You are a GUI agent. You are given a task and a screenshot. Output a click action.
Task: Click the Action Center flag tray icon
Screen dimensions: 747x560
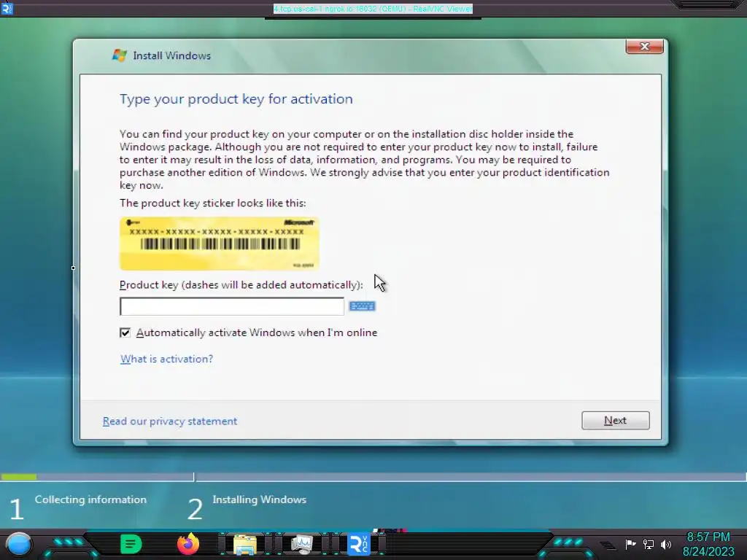tap(630, 544)
